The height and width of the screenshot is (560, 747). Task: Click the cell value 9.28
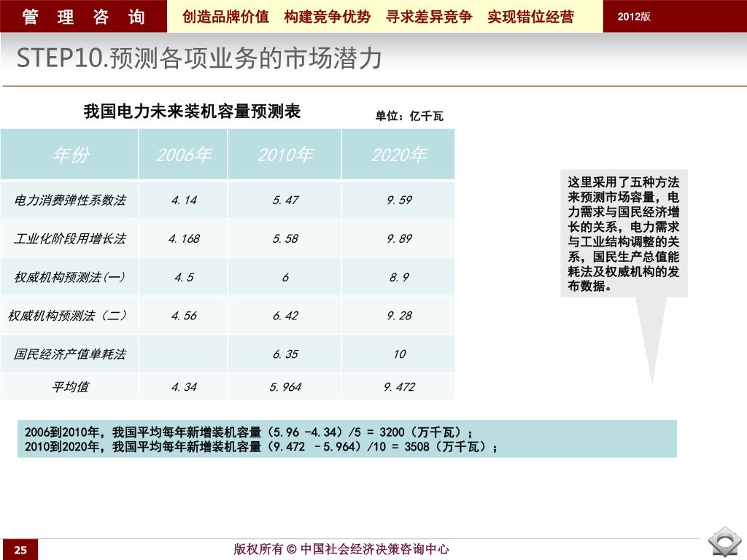click(x=399, y=316)
